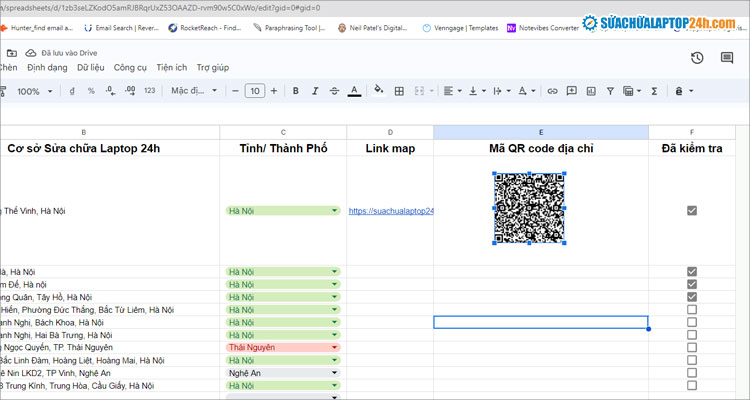This screenshot has width=750, height=400.
Task: Open suachualaptop24 link in column D
Action: pos(391,211)
